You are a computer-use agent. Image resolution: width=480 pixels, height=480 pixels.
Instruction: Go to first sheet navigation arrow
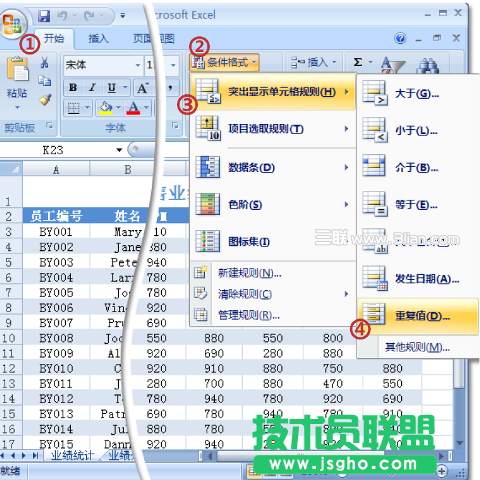(x=3, y=455)
